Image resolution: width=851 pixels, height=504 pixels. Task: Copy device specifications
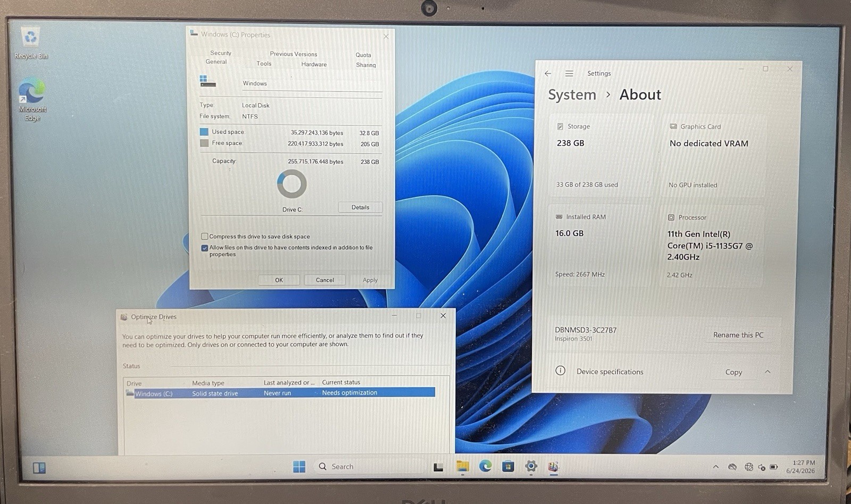coord(733,372)
